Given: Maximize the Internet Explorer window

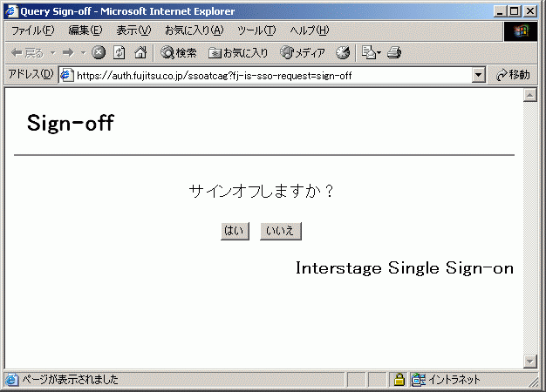Looking at the screenshot, I should [515, 11].
